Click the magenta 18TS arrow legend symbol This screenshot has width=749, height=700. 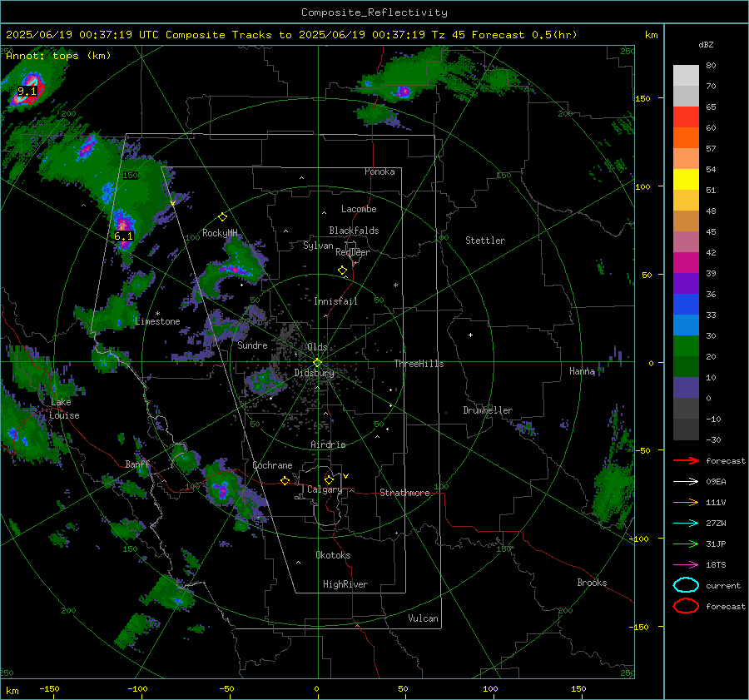tap(686, 565)
